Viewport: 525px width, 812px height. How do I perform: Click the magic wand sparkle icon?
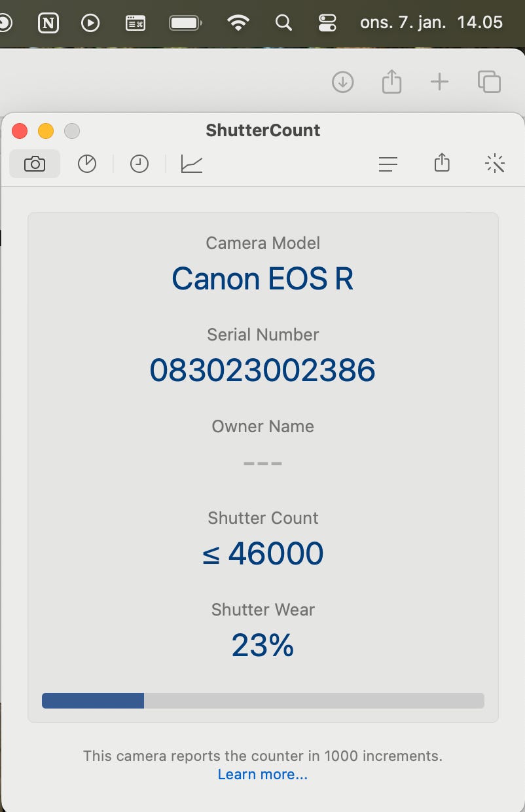pos(496,164)
